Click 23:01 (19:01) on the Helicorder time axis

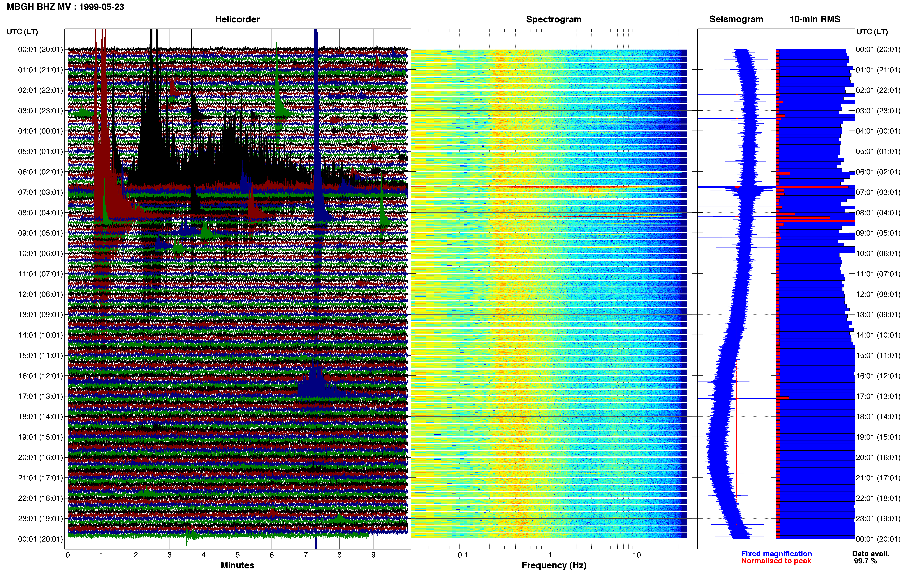[x=40, y=519]
